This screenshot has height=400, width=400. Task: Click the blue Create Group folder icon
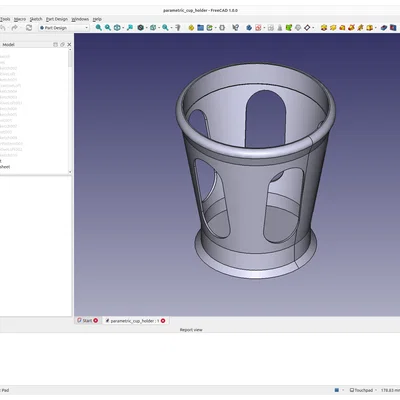(x=200, y=28)
